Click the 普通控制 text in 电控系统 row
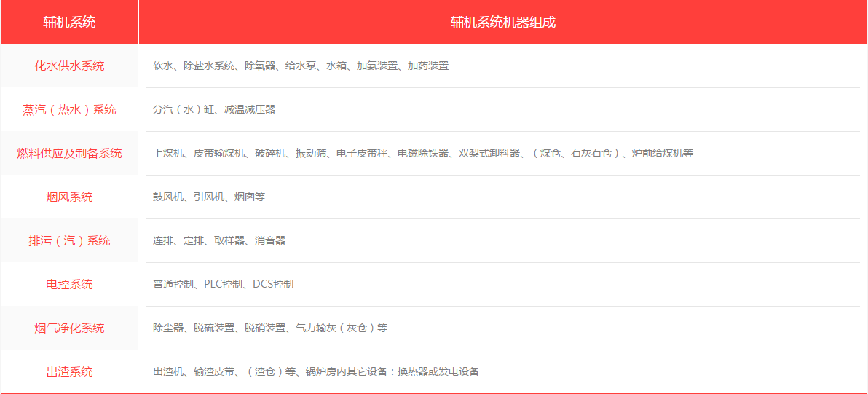Viewport: 868px width, 394px height. (173, 284)
